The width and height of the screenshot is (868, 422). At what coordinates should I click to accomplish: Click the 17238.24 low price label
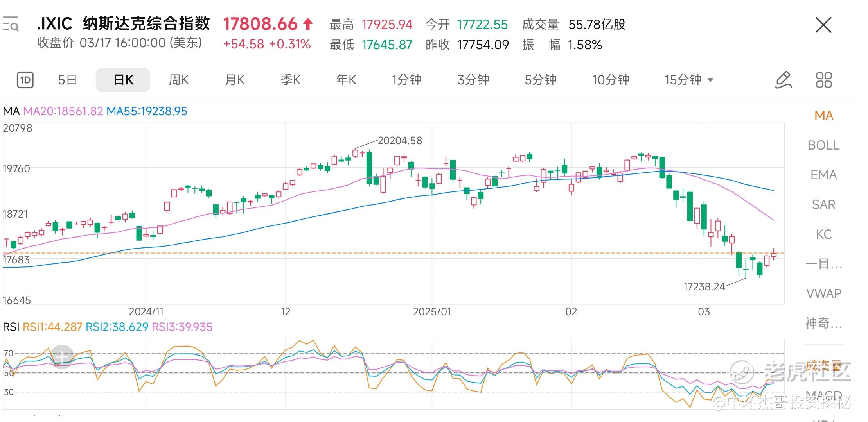point(704,287)
